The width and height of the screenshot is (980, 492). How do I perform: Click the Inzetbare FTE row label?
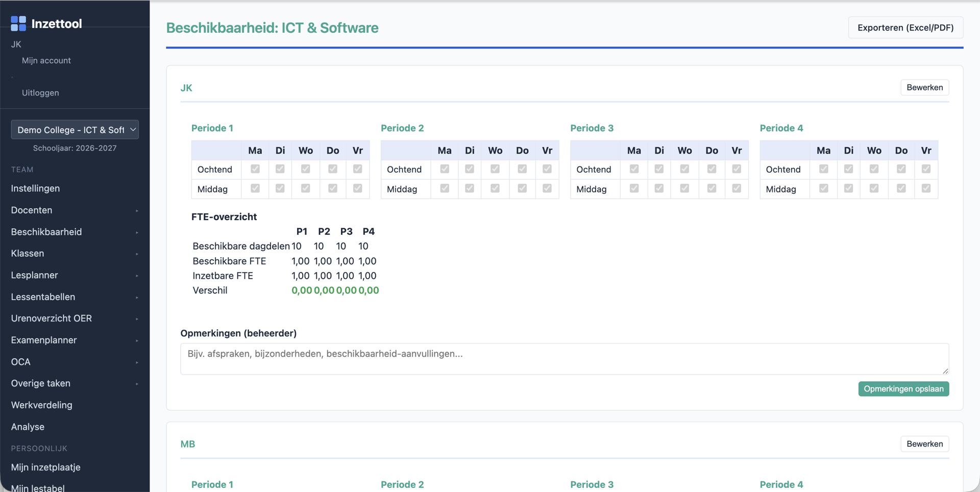[223, 276]
